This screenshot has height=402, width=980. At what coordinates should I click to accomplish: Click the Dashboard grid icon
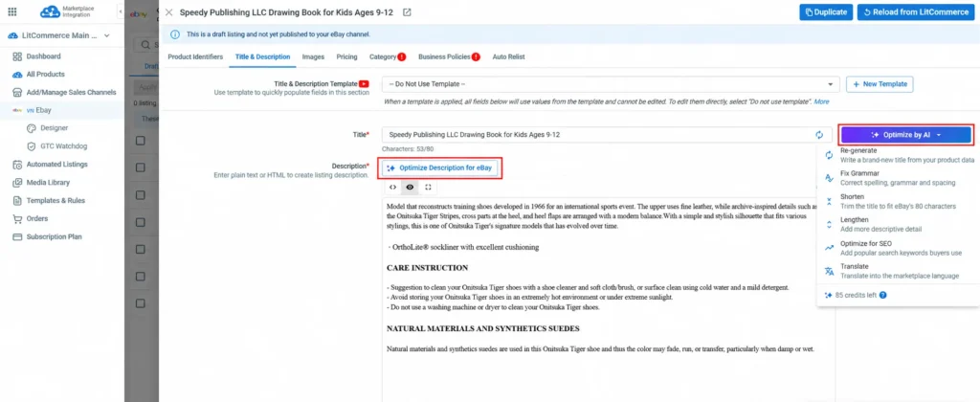pyautogui.click(x=17, y=56)
